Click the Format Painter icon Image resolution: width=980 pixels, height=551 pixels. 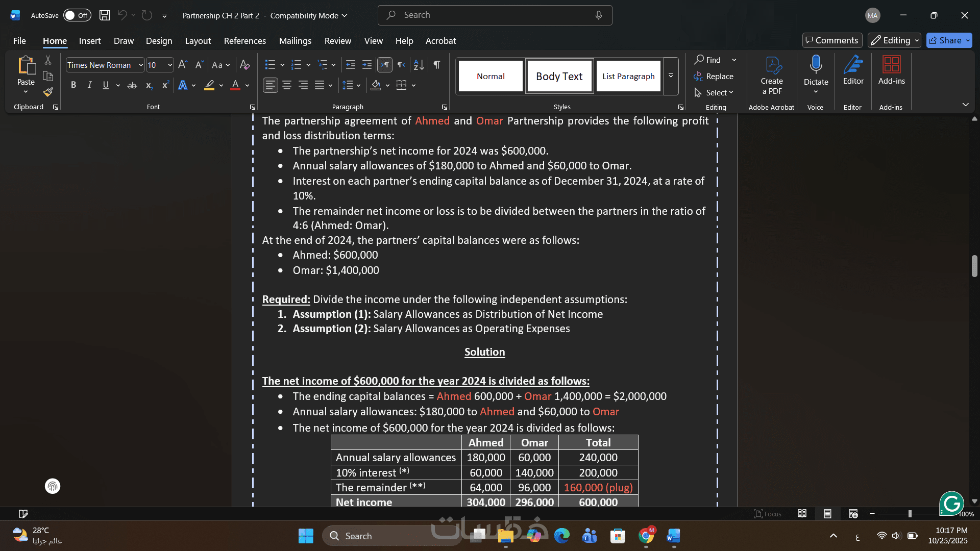click(x=48, y=92)
